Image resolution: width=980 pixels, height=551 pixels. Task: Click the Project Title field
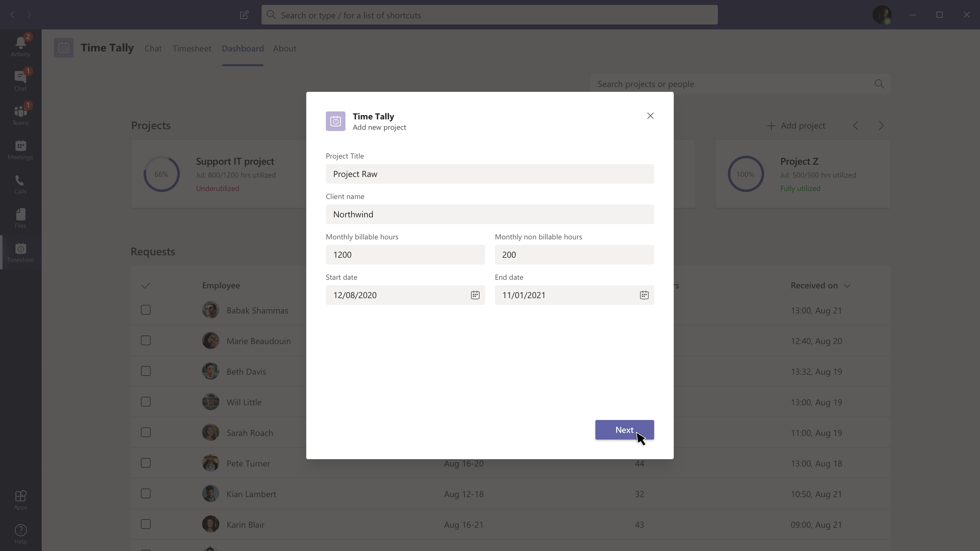490,174
